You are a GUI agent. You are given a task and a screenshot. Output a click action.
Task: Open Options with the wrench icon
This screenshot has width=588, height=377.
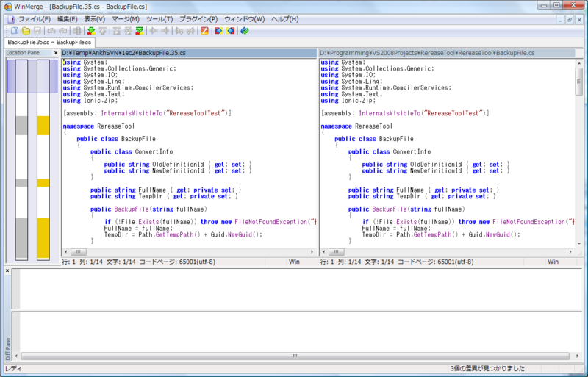204,31
